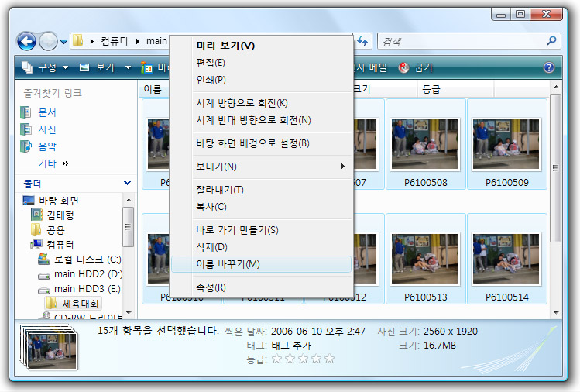The width and height of the screenshot is (580, 392).
Task: Select the P6100513 photo thumbnail
Action: pyautogui.click(x=425, y=259)
